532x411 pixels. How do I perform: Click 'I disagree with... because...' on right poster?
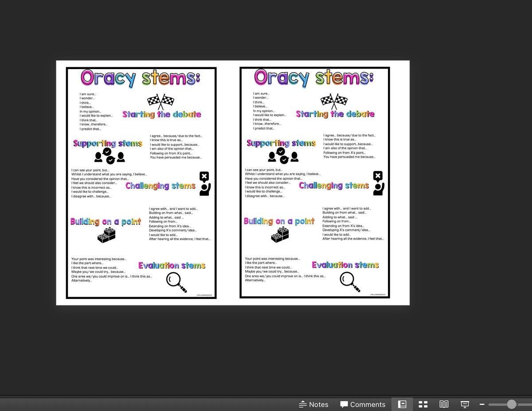click(x=265, y=196)
